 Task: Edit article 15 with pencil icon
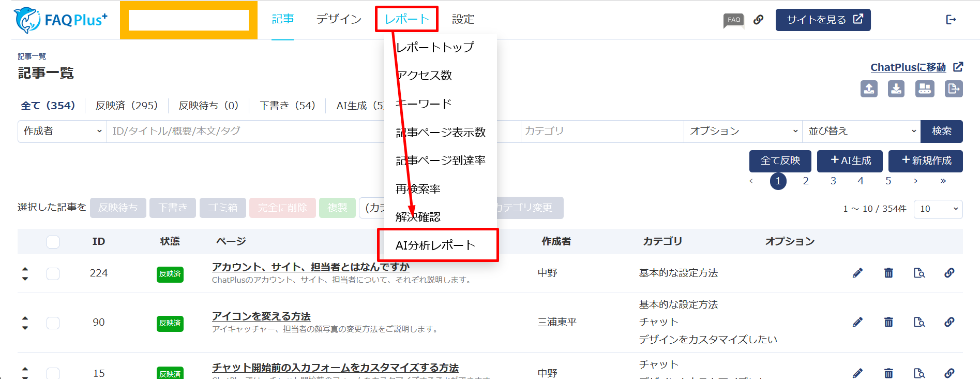click(x=857, y=373)
